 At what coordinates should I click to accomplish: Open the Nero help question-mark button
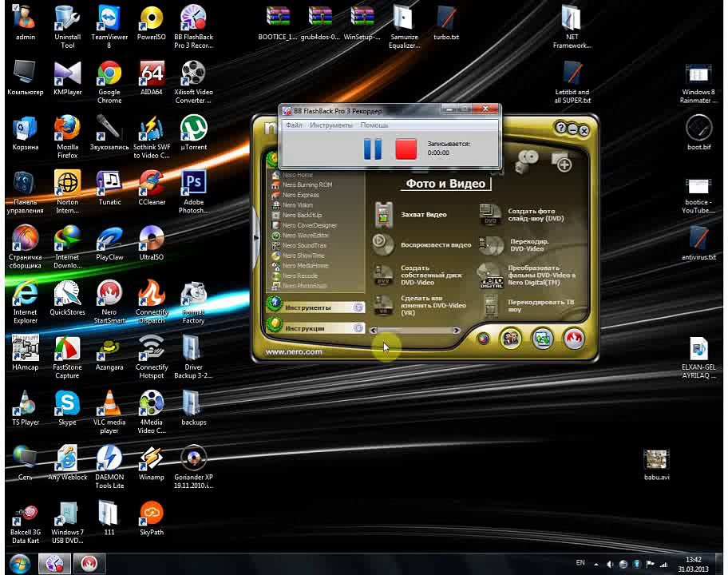560,128
